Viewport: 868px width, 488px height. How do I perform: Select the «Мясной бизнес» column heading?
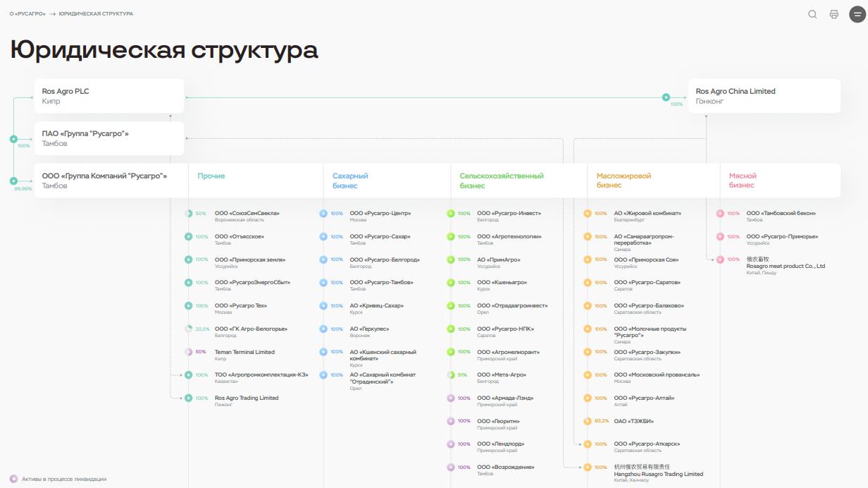click(743, 181)
